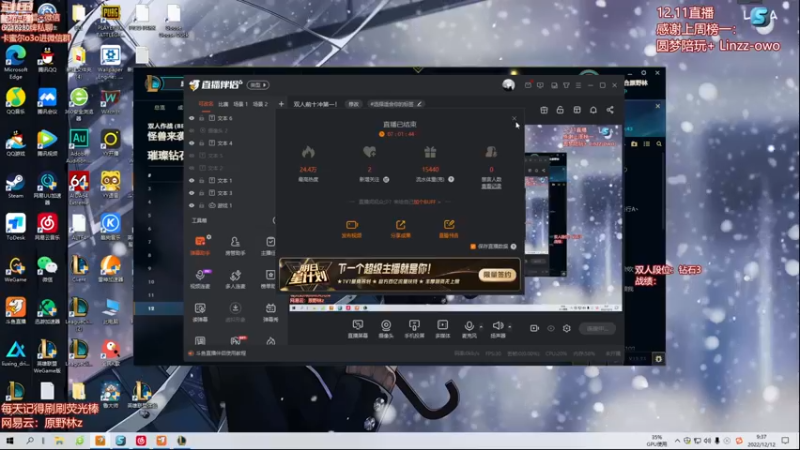This screenshot has width=800, height=450.
Task: Click the bell notification icon above the preview
Action: point(593,110)
